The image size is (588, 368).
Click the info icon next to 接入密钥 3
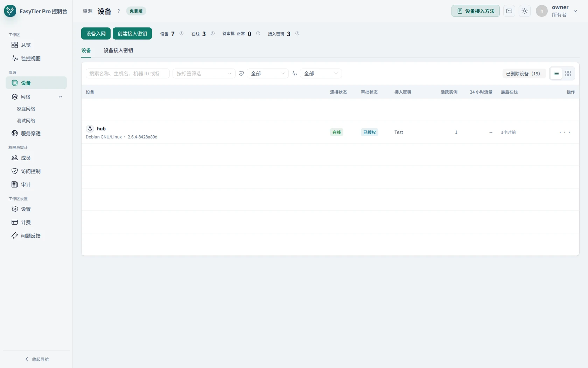297,34
